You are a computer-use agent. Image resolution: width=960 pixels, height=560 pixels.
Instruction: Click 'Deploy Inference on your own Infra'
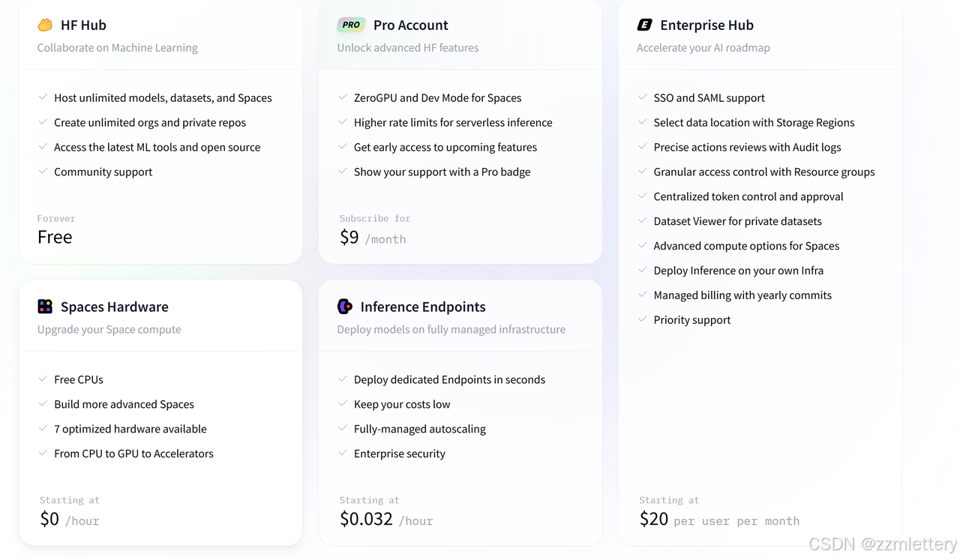pos(739,271)
